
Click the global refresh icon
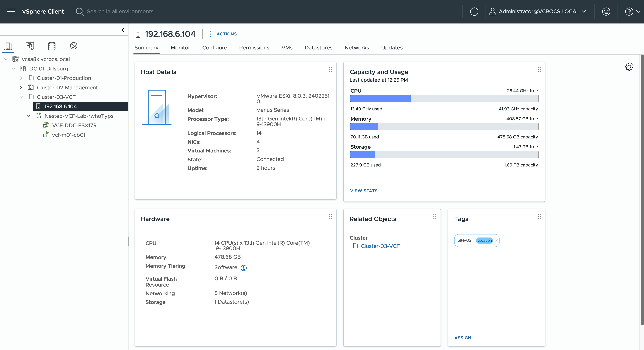(x=474, y=12)
